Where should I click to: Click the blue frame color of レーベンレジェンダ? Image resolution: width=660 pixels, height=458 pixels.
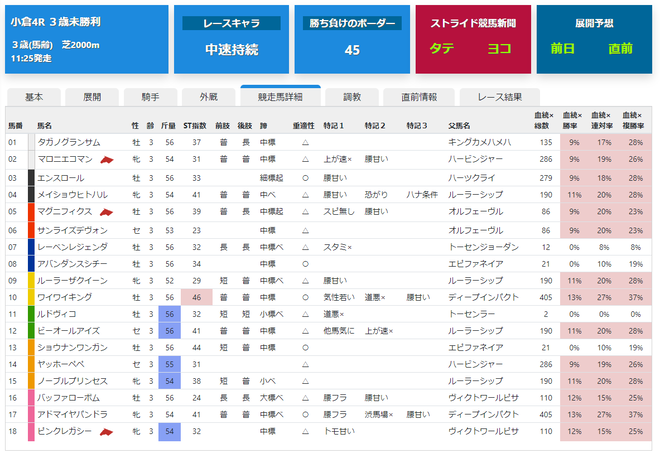(31, 247)
